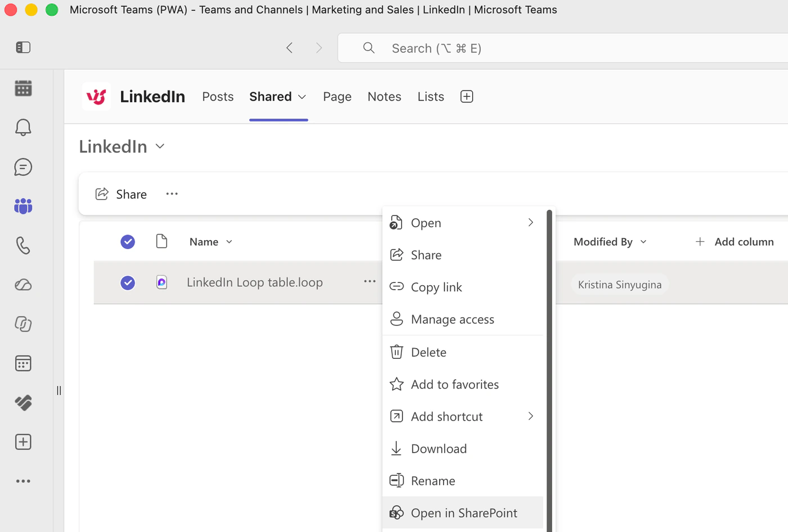Choose Copy link in context menu
Viewport: 788px width, 532px height.
pyautogui.click(x=463, y=287)
